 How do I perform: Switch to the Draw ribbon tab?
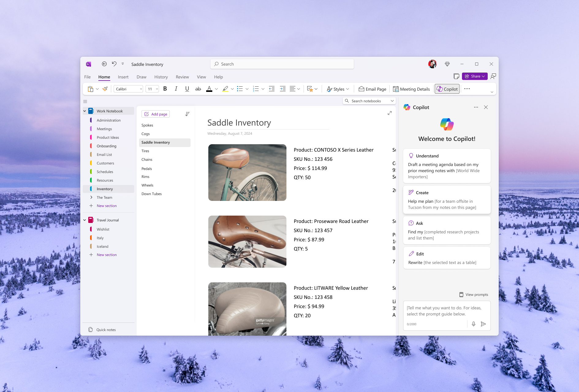141,77
